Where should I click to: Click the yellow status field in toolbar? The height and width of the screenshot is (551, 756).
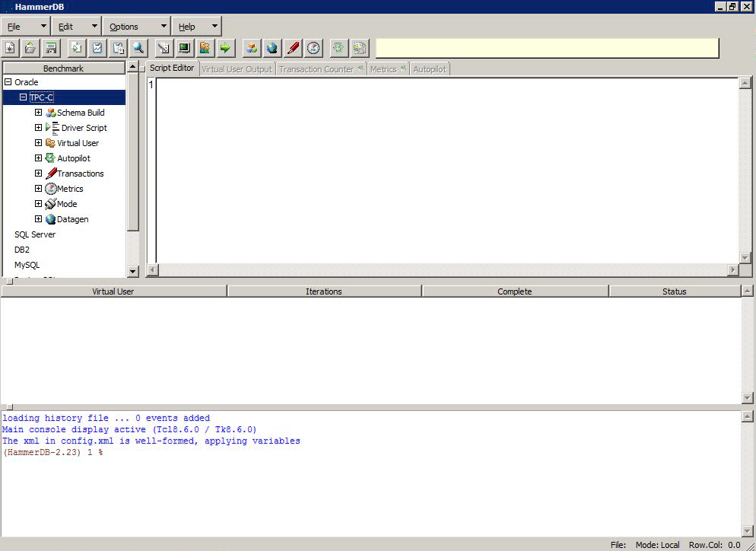[548, 48]
